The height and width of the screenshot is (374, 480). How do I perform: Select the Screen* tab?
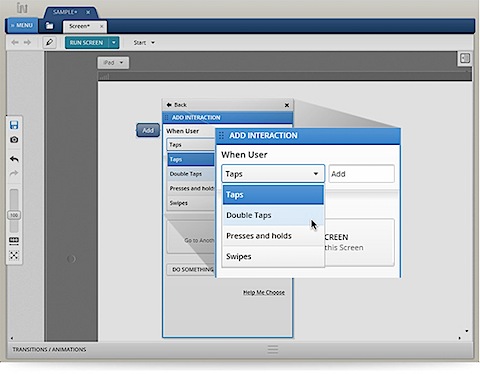[x=79, y=26]
